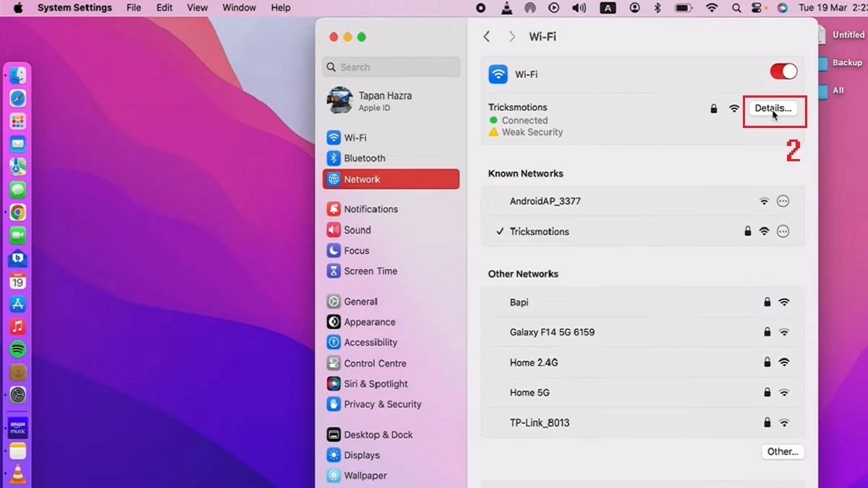868x488 pixels.
Task: Open Screen Time settings
Action: tap(370, 271)
